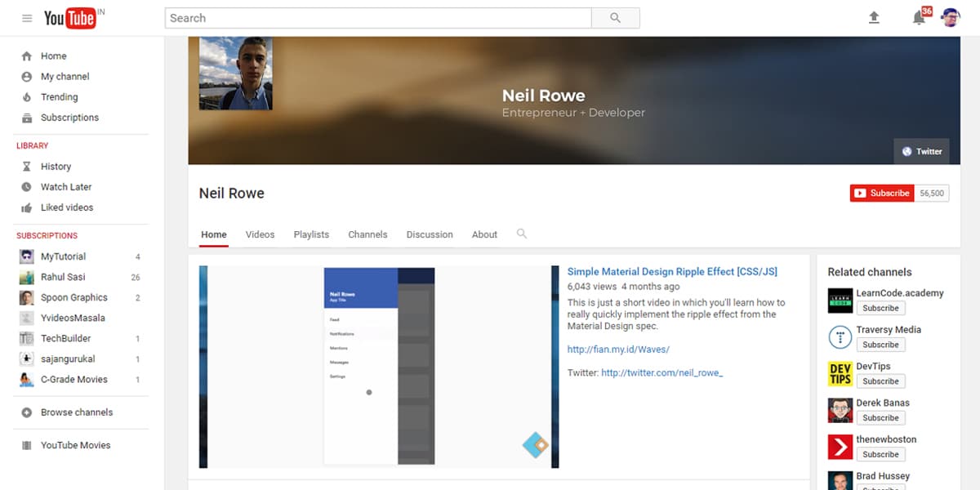Click the SUBSCRIPTIONS section heading
The image size is (980, 490).
(47, 236)
